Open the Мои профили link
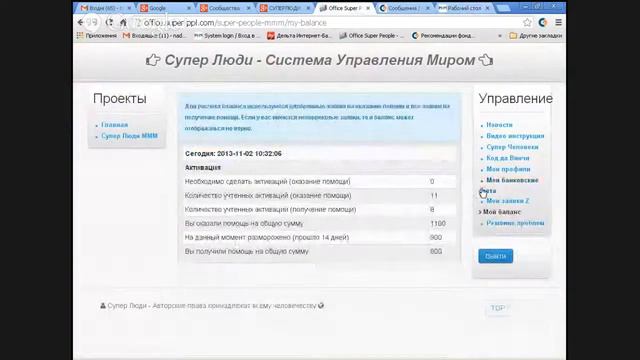The height and width of the screenshot is (360, 640). (x=508, y=169)
